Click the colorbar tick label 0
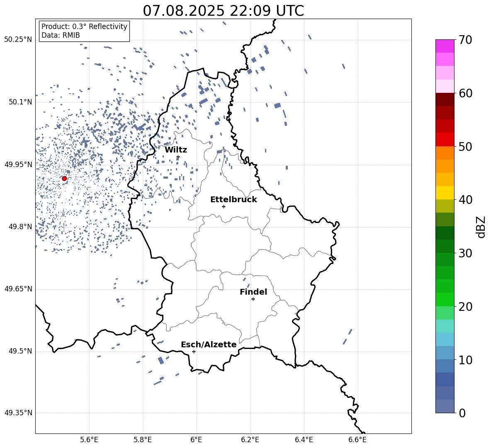491x448 pixels. [x=462, y=413]
